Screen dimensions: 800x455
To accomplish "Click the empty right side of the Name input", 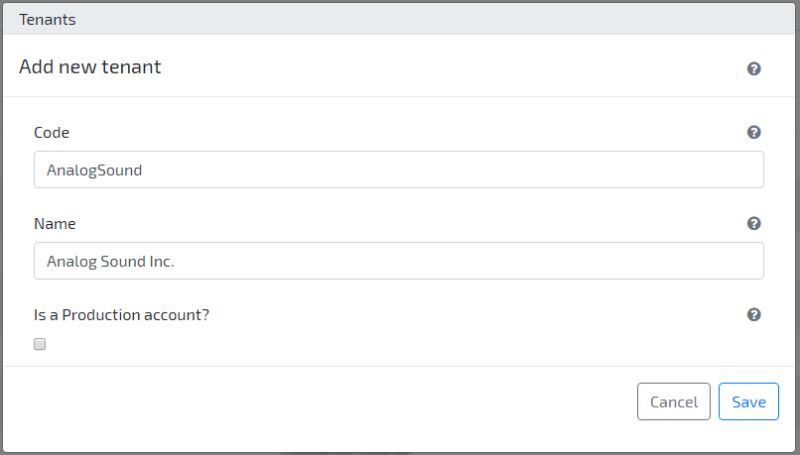I will (561, 261).
